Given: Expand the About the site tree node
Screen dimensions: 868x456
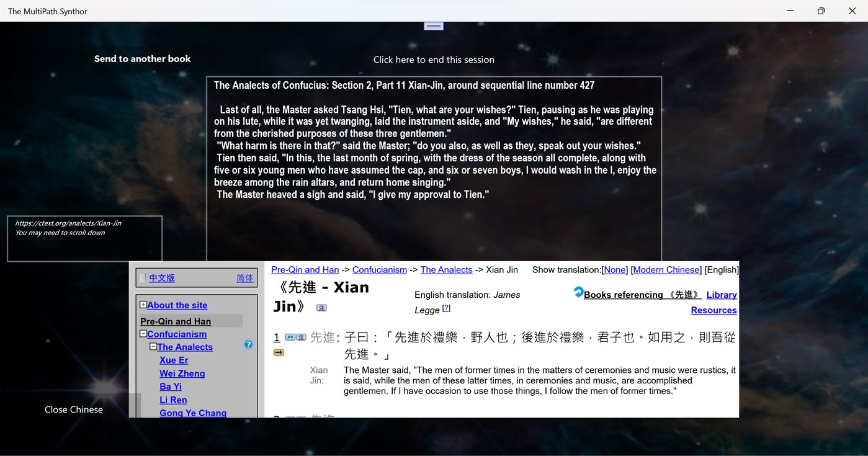Looking at the screenshot, I should [x=143, y=305].
